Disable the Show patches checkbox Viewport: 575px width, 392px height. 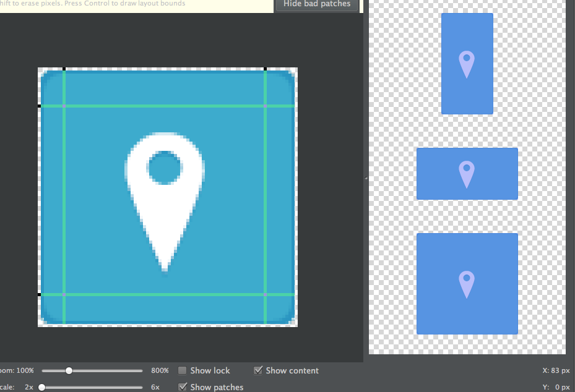[x=182, y=387]
